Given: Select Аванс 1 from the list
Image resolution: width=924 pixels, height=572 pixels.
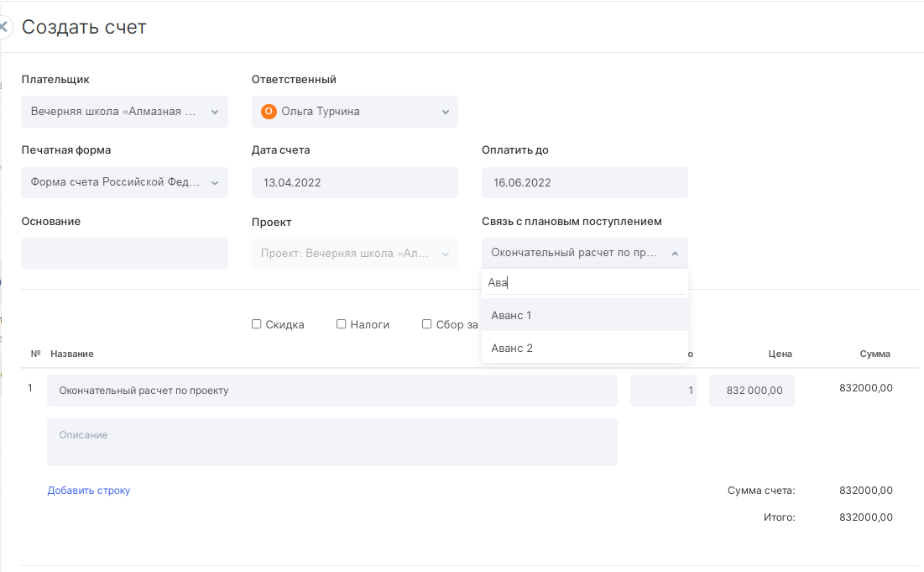Looking at the screenshot, I should (x=512, y=316).
